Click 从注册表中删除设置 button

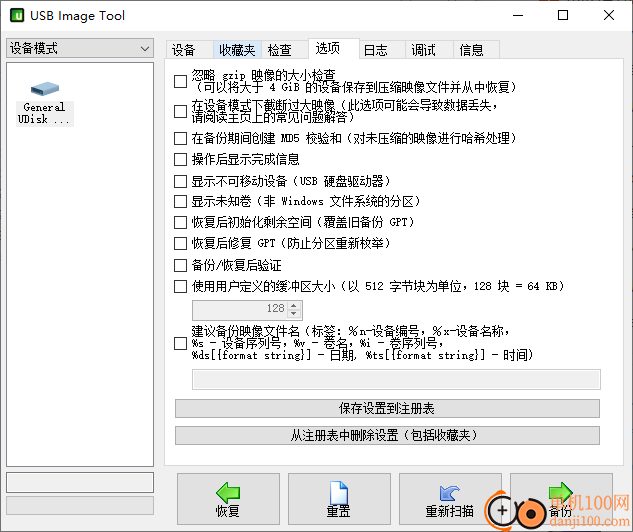point(387,436)
